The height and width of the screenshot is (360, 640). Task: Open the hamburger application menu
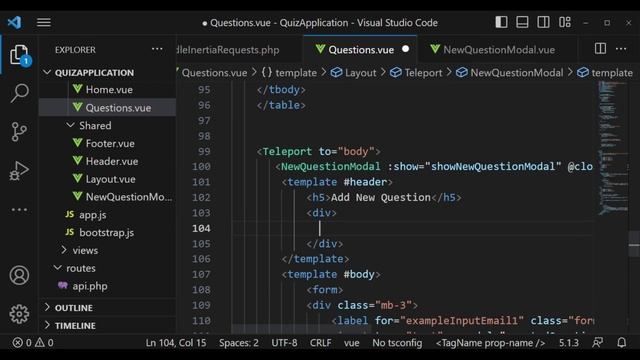tap(44, 22)
